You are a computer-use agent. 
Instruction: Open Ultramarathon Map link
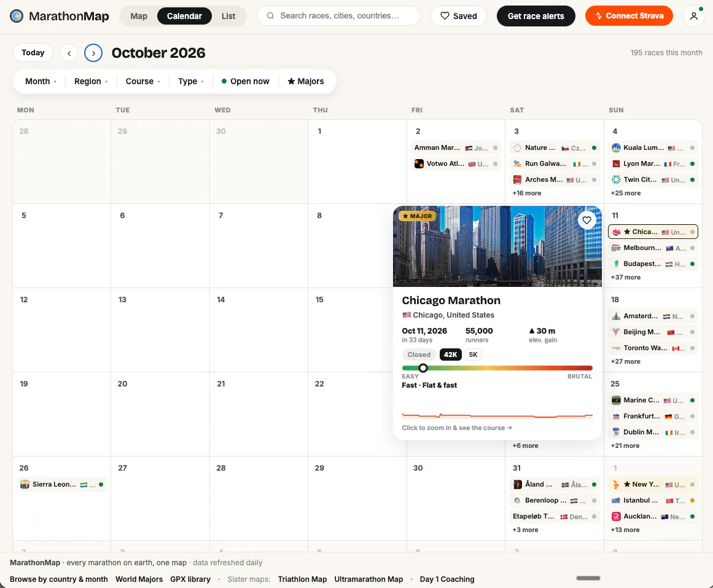(x=368, y=579)
